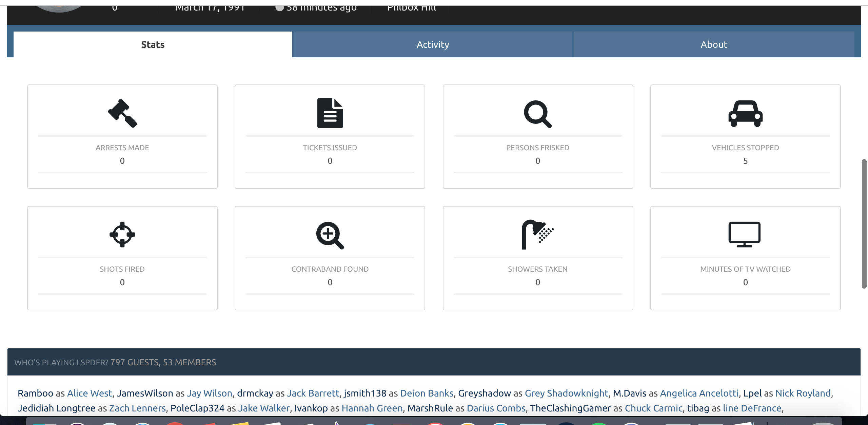Click the document icon for Tickets Issued

pos(330,113)
